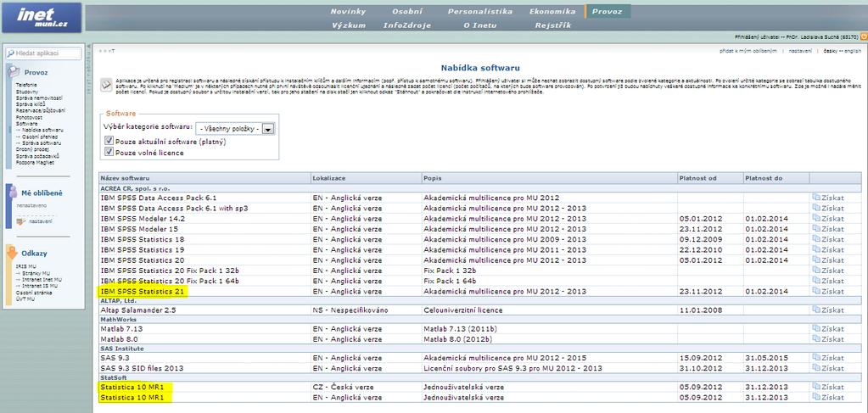Screen dimensions: 868x413
Task: Click the orange logout power icon
Action: (864, 36)
